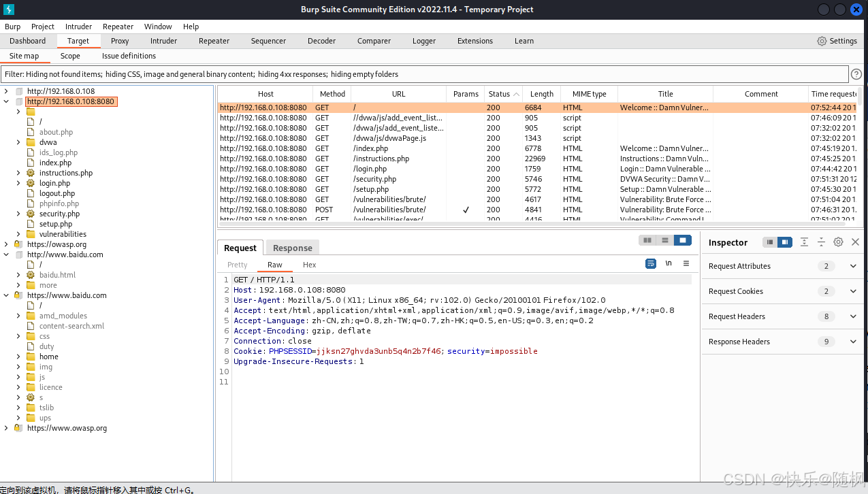Screen dimensions: 868x494
Task: Show the Hex view of the request
Action: pyautogui.click(x=309, y=265)
